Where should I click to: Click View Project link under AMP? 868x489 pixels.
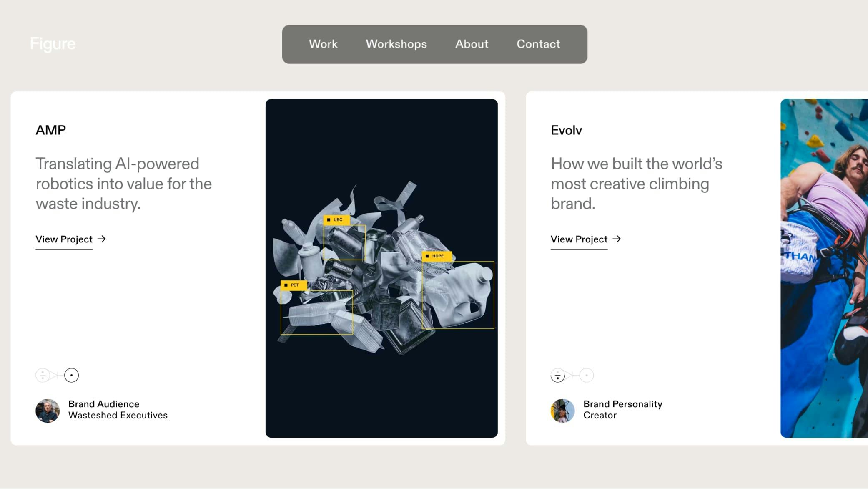(x=64, y=239)
